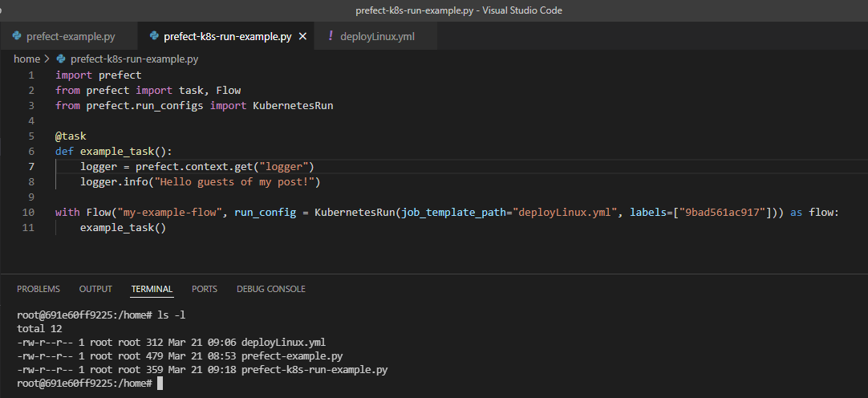This screenshot has width=868, height=398.
Task: Click 'run_config' on line 10
Action: click(266, 212)
